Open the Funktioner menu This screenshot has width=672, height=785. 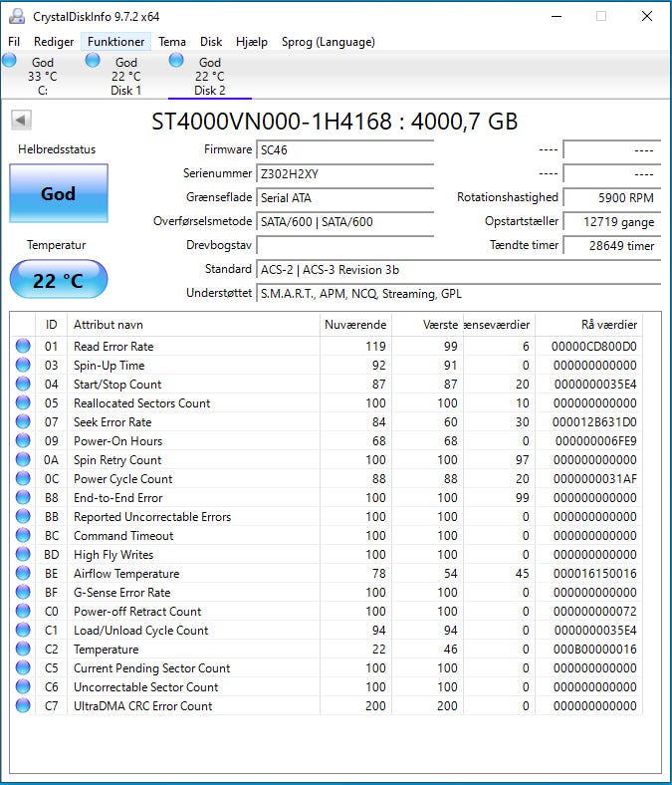(x=115, y=42)
